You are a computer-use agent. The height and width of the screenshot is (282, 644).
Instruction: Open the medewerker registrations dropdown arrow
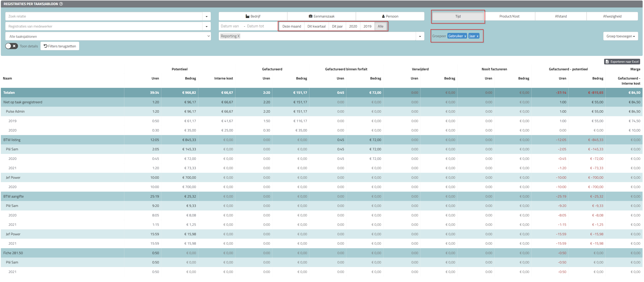click(206, 26)
